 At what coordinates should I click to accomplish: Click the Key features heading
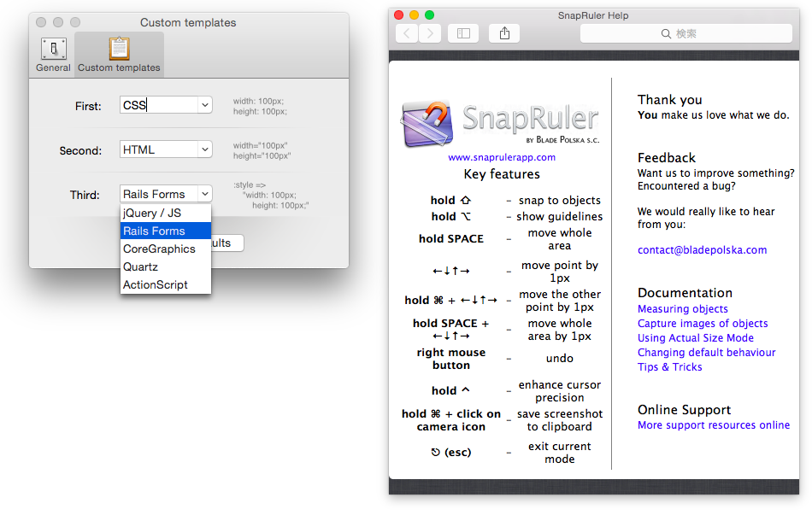point(502,174)
